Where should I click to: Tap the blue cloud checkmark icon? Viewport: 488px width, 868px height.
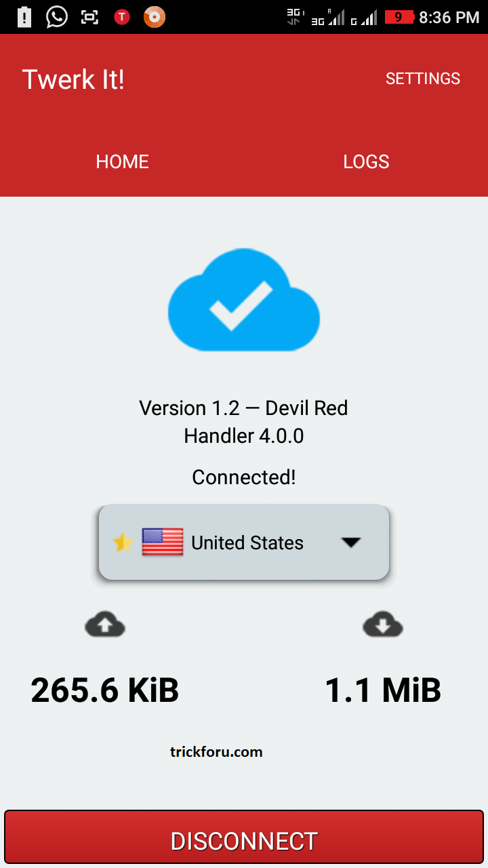[x=244, y=300]
